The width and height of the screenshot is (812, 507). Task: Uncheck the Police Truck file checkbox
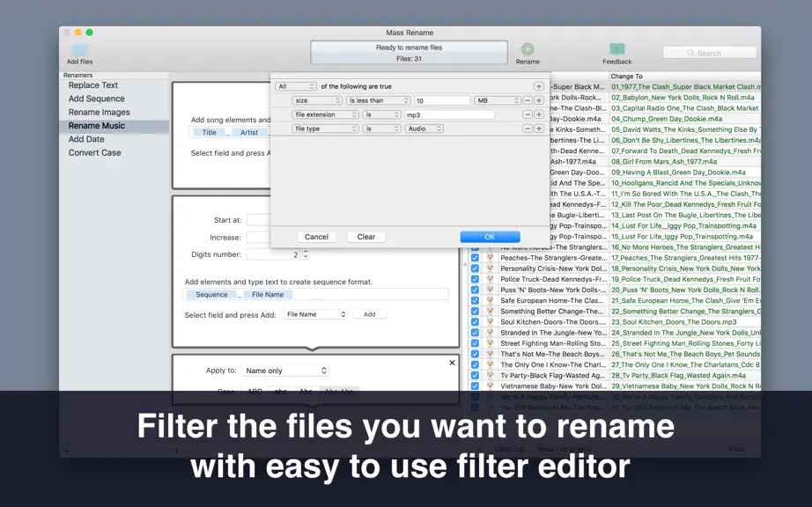pyautogui.click(x=475, y=279)
